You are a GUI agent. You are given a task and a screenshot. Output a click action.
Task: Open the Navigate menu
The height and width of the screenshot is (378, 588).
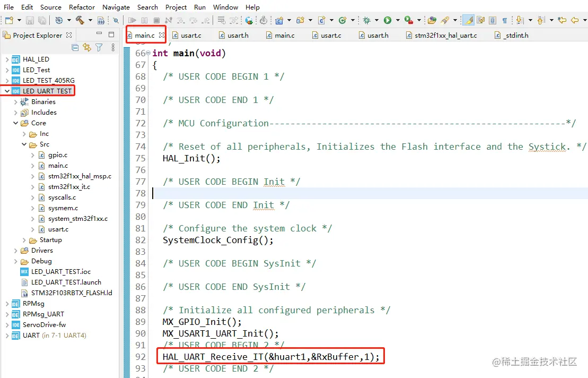tap(116, 7)
